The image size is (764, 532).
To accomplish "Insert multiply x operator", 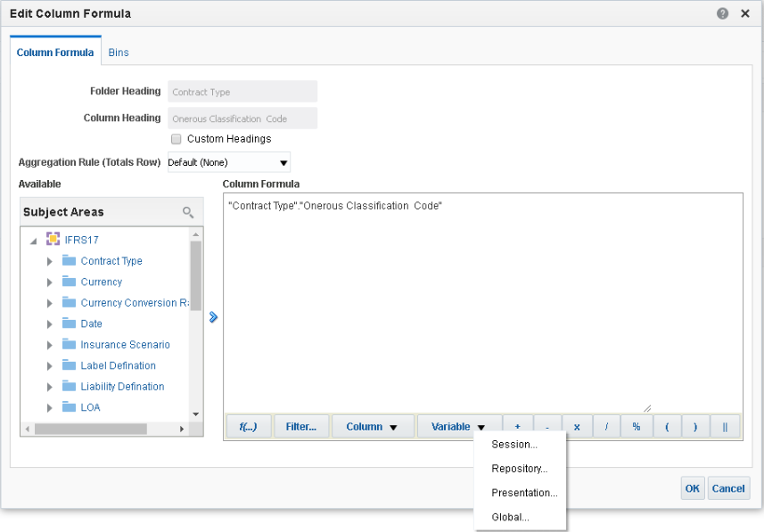I will pyautogui.click(x=577, y=427).
